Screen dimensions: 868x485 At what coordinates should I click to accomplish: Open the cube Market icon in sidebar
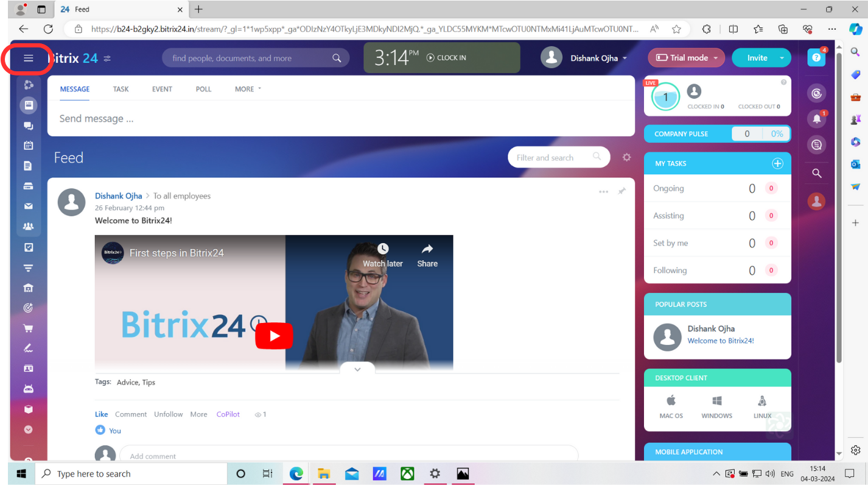point(28,409)
